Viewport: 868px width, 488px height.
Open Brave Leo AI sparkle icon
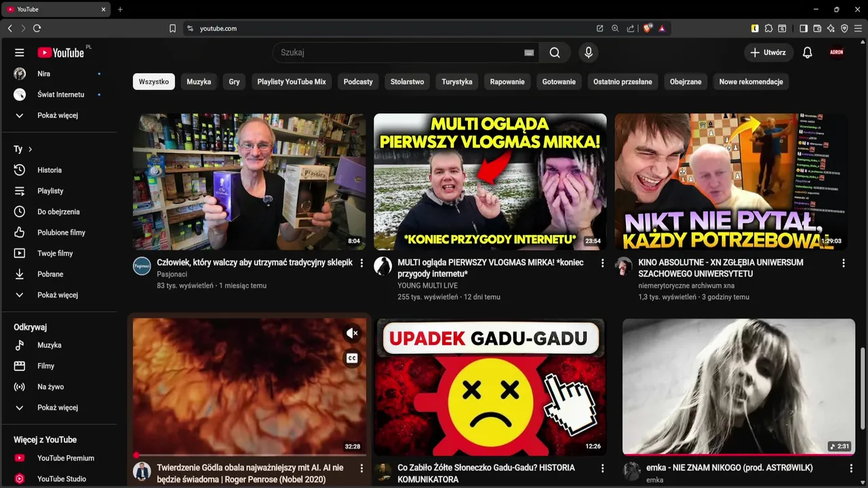tap(831, 28)
